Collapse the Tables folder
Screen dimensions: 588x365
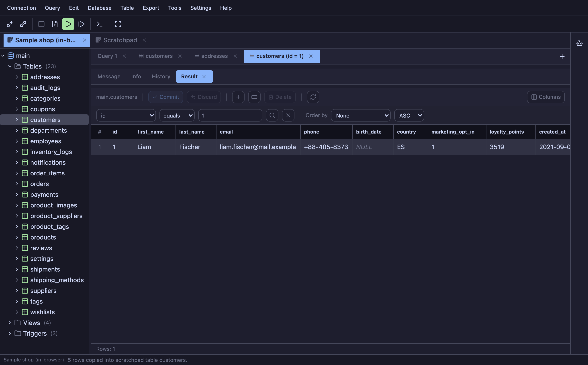pos(10,66)
